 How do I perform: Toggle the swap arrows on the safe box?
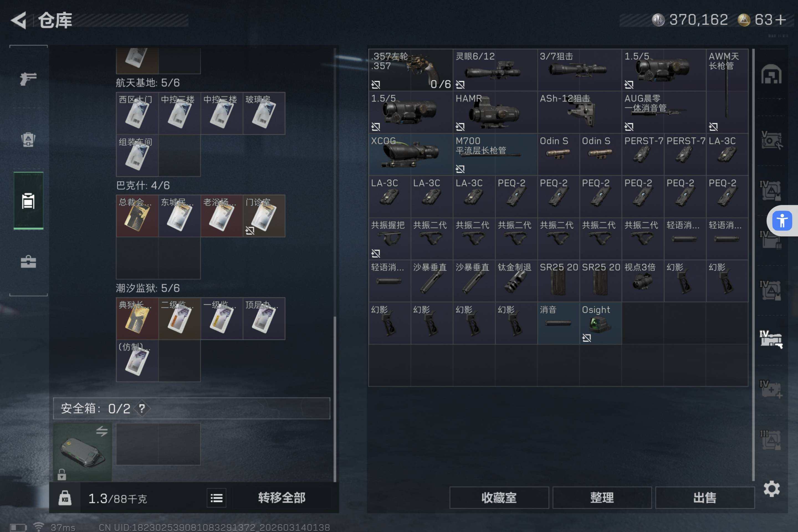(x=102, y=431)
